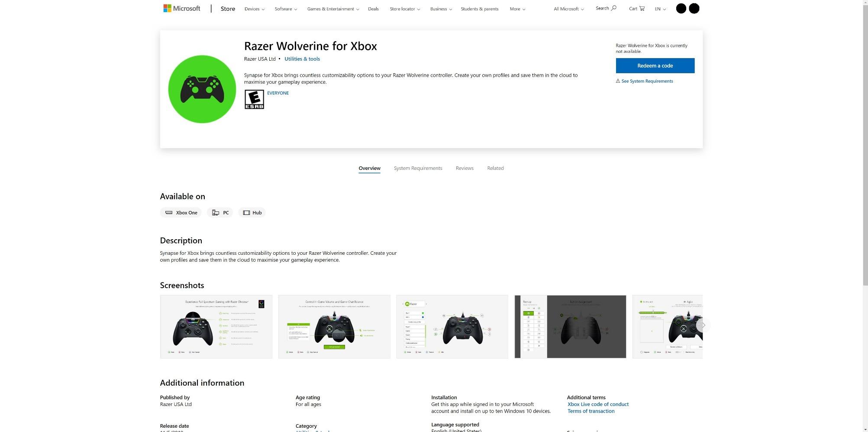Expand the All Microsoft menu

(568, 9)
